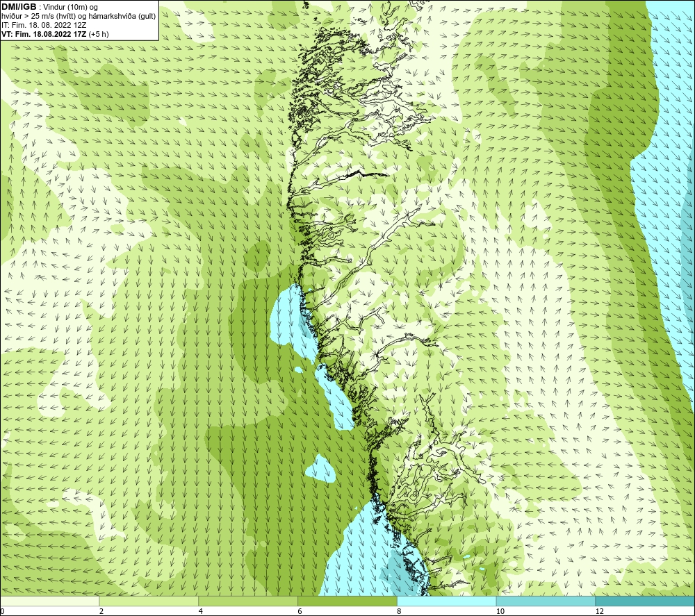The height and width of the screenshot is (616, 695).
Task: Click the DMI/IGB title in the legend box
Action: pyautogui.click(x=19, y=7)
